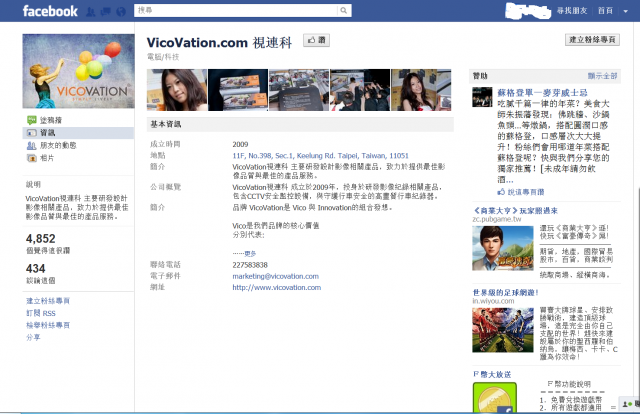Viewport: 640px width, 414px height.
Task: Click the 基本資訊 section header
Action: [x=300, y=124]
